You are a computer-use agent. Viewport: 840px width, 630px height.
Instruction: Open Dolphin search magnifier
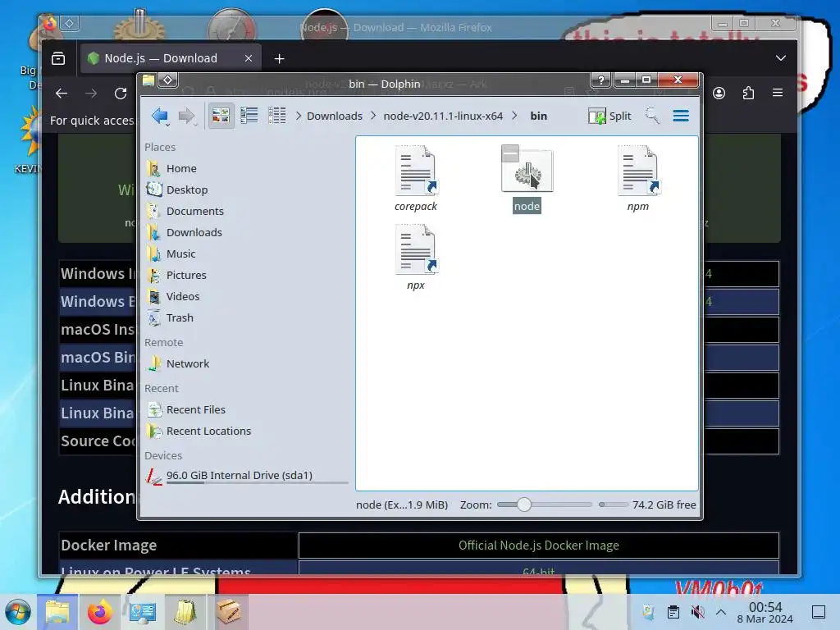click(652, 116)
